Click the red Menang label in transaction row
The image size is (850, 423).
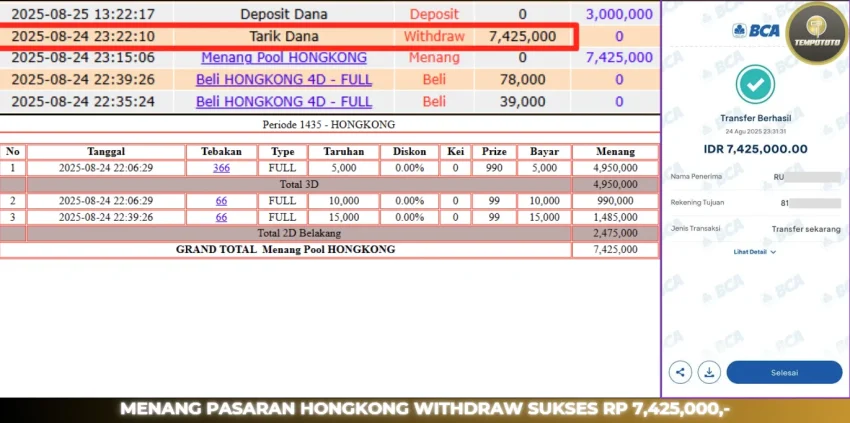434,57
